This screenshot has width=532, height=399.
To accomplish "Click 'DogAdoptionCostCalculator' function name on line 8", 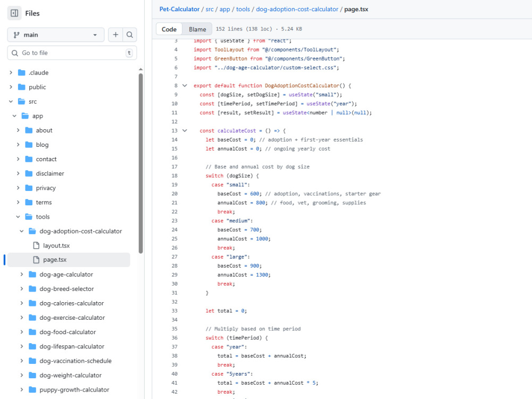I will (302, 86).
